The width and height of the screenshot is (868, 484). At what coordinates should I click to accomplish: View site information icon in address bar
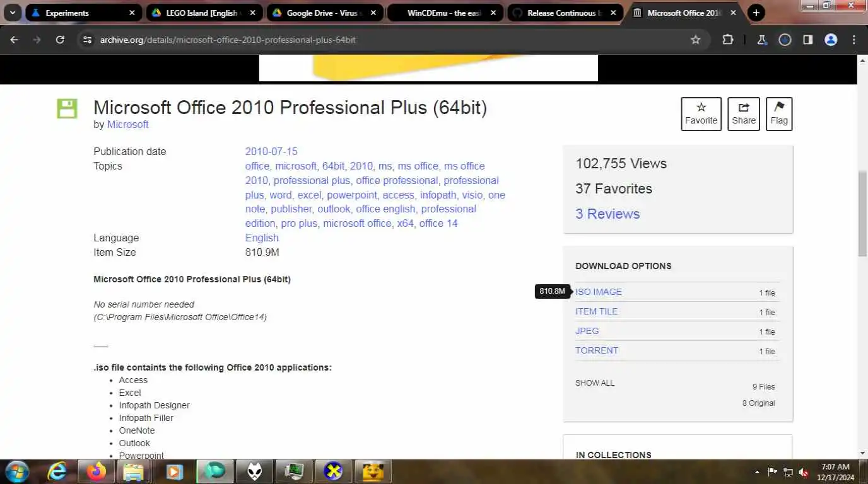point(88,40)
